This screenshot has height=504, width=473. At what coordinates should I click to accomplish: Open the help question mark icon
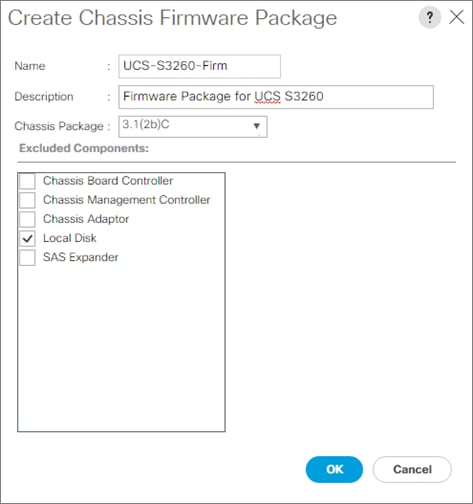[x=430, y=17]
